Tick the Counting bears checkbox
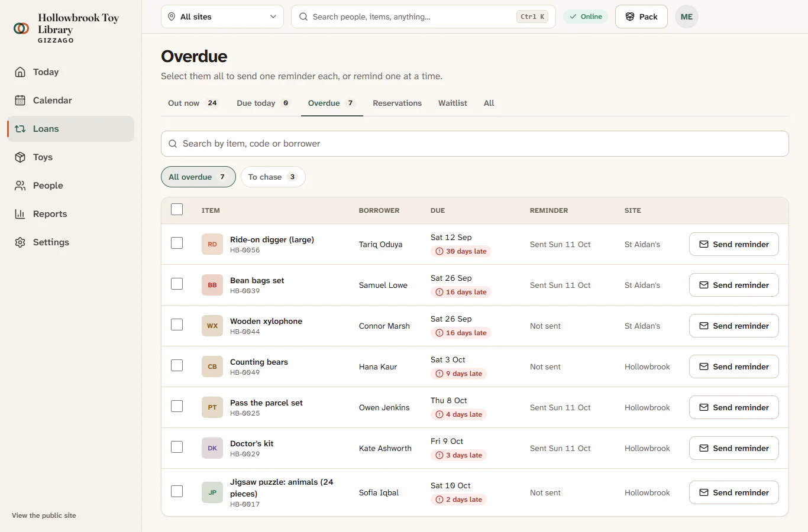 (x=177, y=365)
